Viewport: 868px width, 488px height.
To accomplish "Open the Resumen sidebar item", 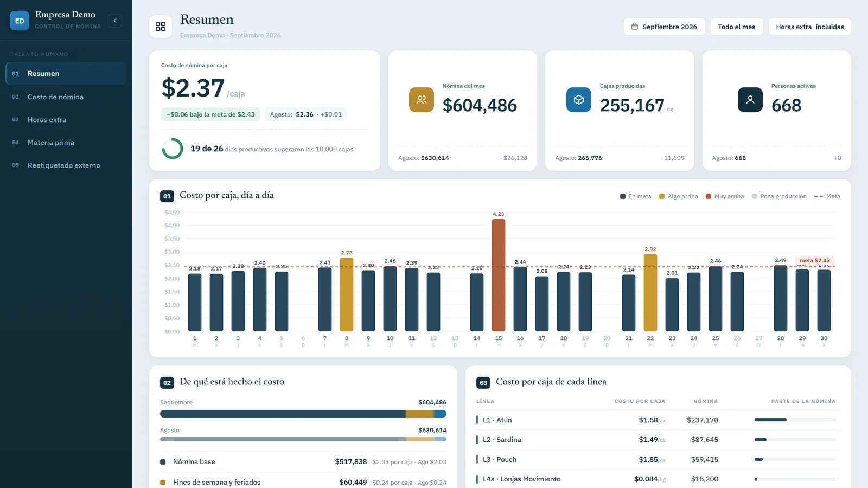I will point(66,74).
